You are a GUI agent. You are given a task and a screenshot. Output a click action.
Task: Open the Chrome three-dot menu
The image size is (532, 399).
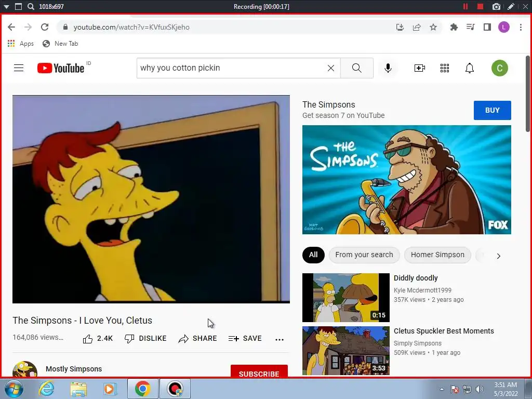pos(521,27)
